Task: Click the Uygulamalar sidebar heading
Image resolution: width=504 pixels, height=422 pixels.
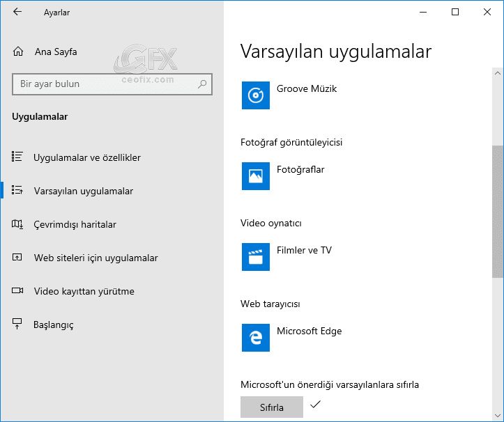Action: [x=40, y=116]
